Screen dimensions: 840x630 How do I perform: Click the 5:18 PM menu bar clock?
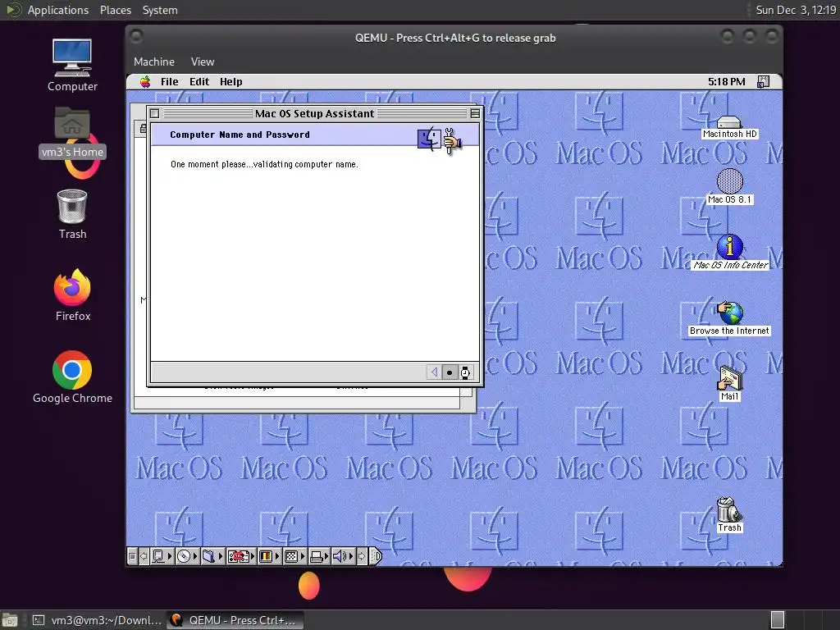coord(727,82)
